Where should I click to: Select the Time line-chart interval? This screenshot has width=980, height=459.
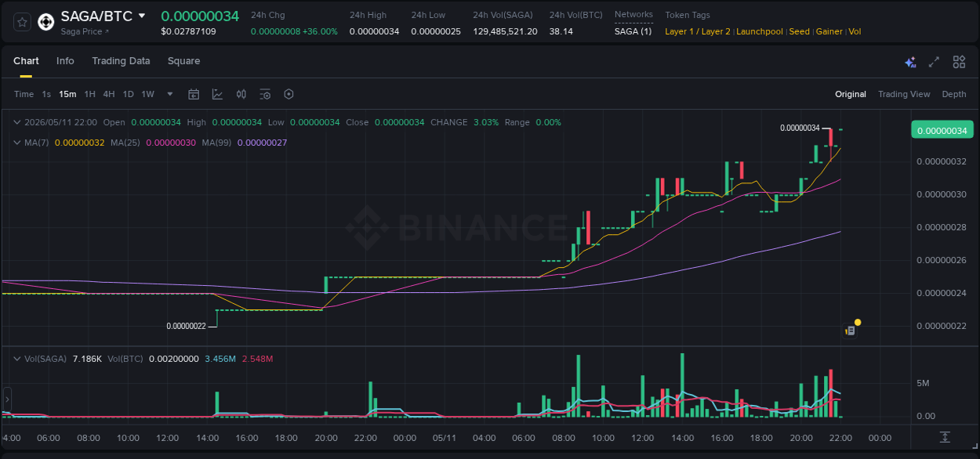(24, 94)
